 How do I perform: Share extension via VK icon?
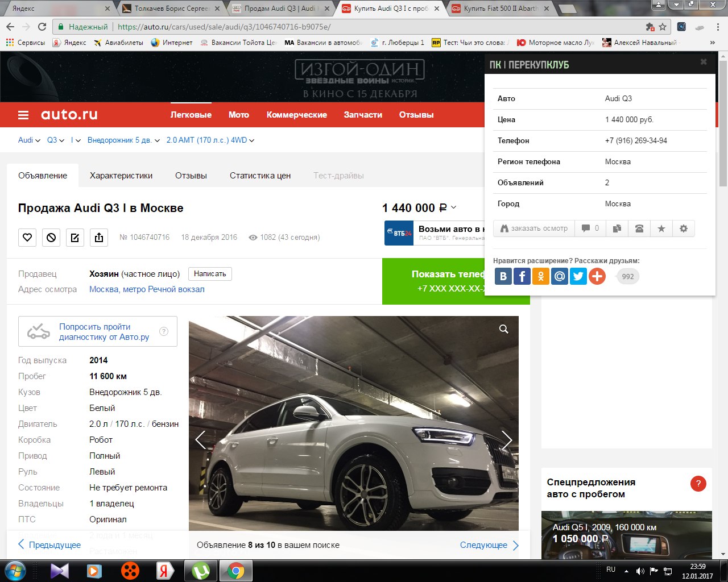point(503,276)
